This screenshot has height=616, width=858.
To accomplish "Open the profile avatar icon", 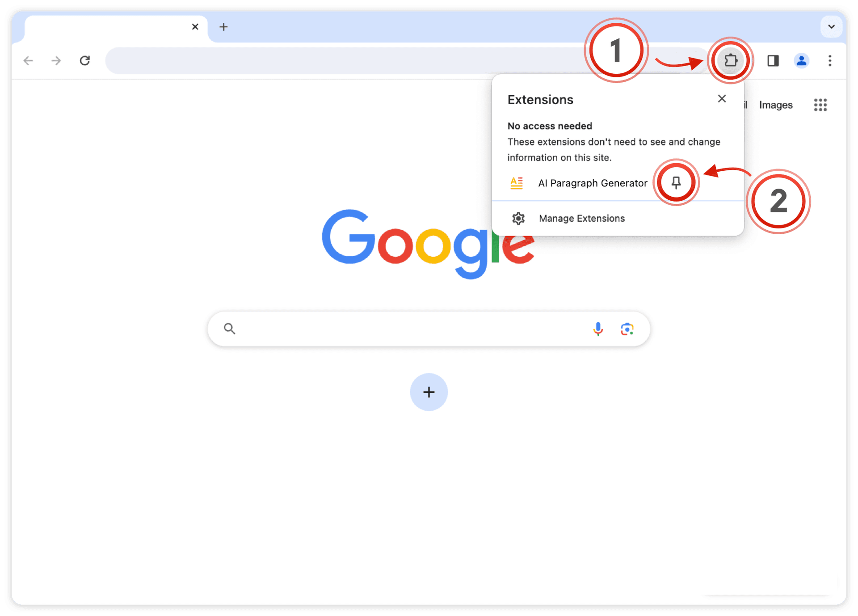I will [x=802, y=60].
